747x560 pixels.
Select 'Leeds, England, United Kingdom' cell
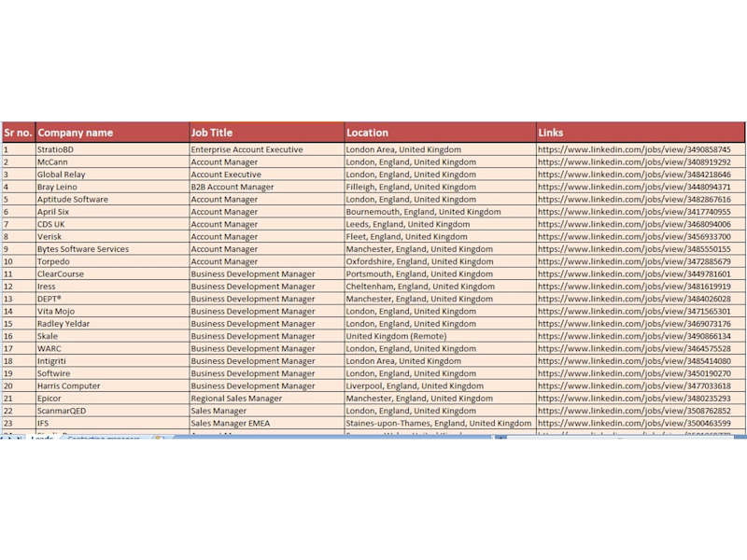tap(440, 224)
